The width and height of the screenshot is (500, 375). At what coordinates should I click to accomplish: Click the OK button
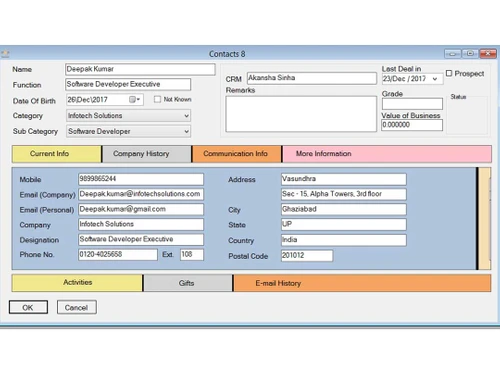pyautogui.click(x=28, y=307)
